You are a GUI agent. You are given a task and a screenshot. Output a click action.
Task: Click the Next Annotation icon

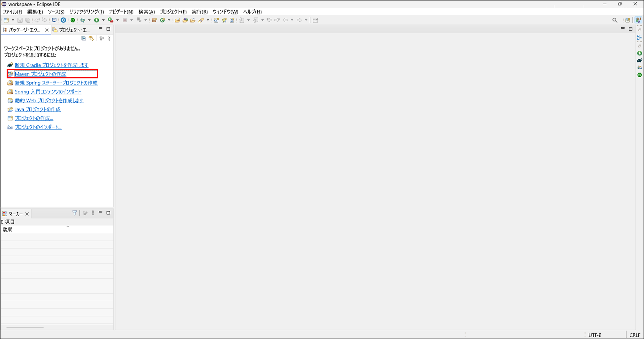(x=242, y=20)
